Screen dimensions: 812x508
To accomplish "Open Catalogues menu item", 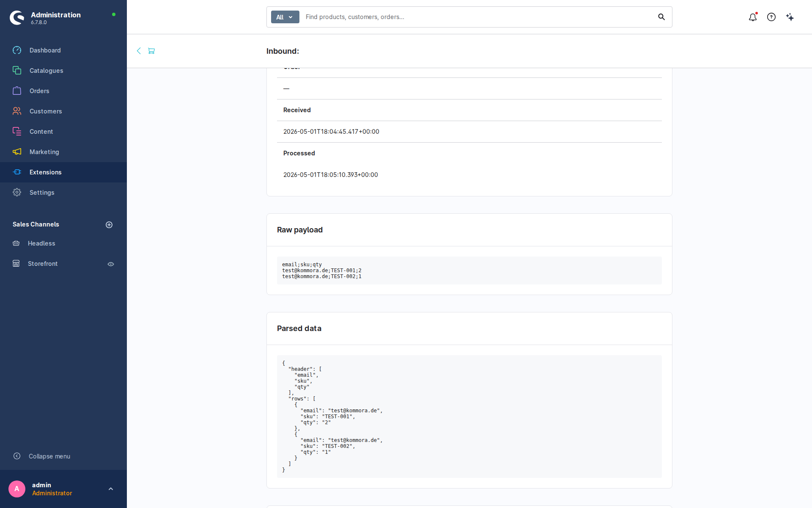I will click(63, 71).
